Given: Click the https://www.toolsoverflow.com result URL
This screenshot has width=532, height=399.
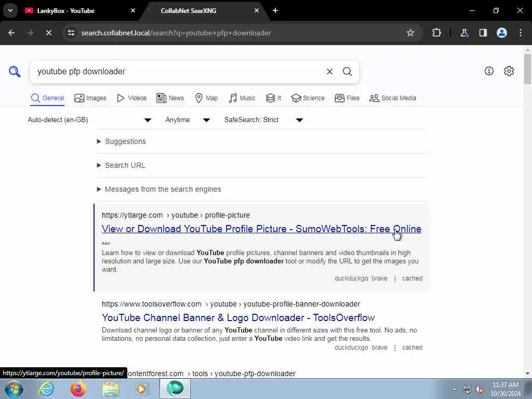Looking at the screenshot, I should (151, 304).
